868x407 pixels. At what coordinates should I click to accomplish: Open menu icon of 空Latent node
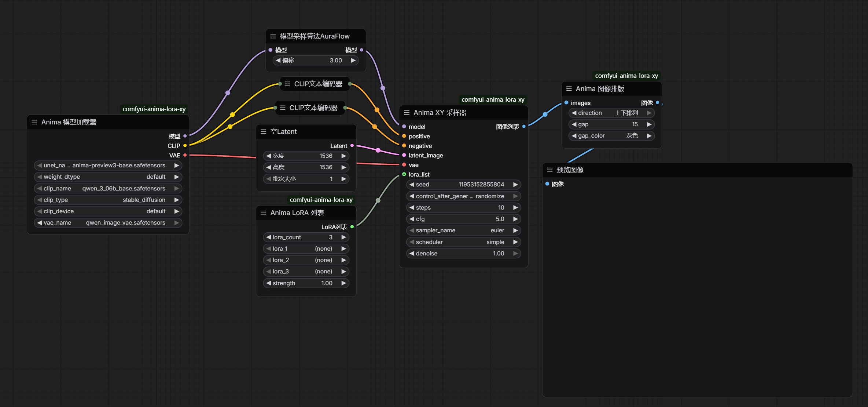[x=264, y=132]
